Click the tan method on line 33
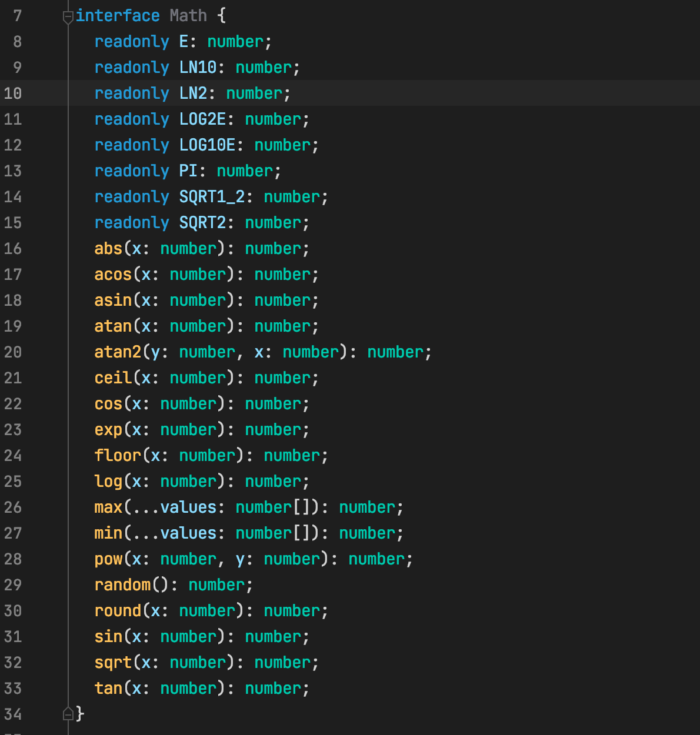The height and width of the screenshot is (735, 700). tap(108, 688)
